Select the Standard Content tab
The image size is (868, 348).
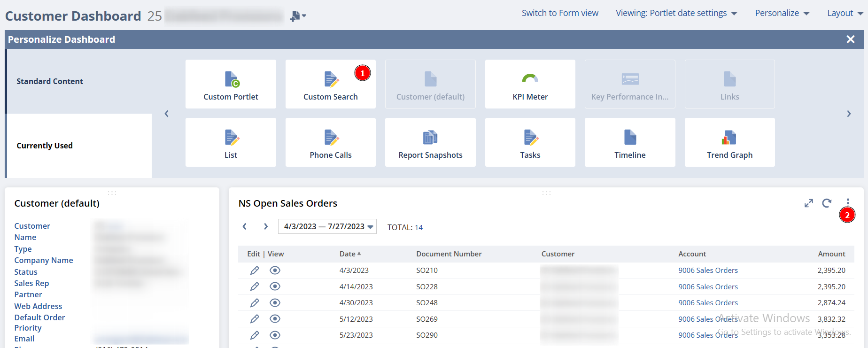pos(79,81)
